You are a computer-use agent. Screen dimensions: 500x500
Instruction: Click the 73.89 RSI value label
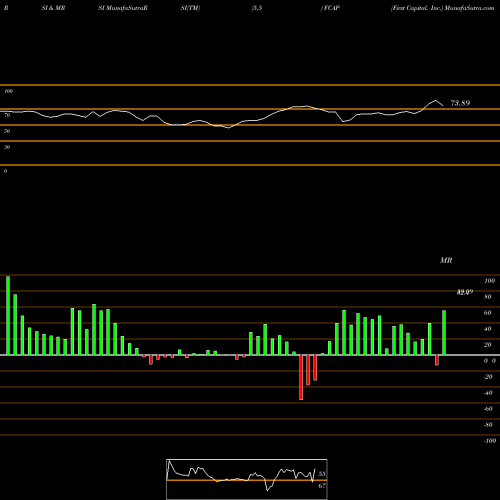(460, 103)
